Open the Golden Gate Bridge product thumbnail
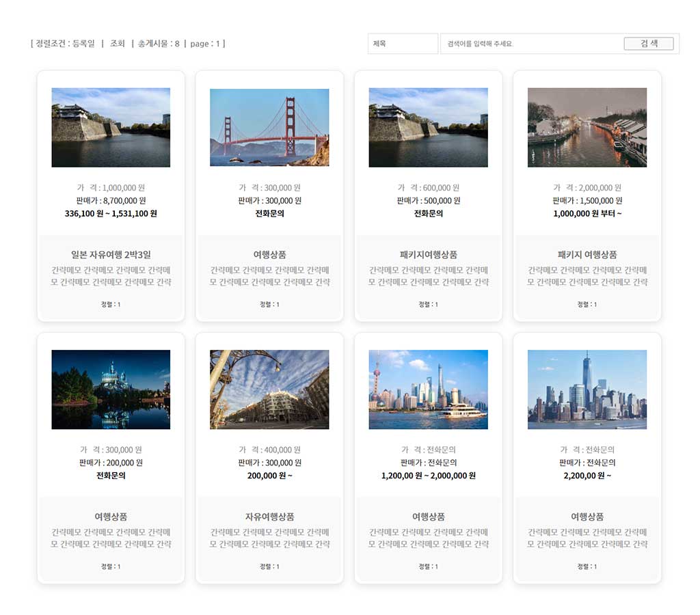The image size is (700, 615). click(x=269, y=127)
